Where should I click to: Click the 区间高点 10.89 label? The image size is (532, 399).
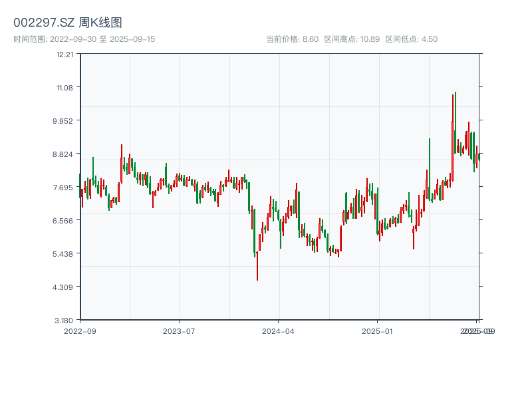click(352, 39)
